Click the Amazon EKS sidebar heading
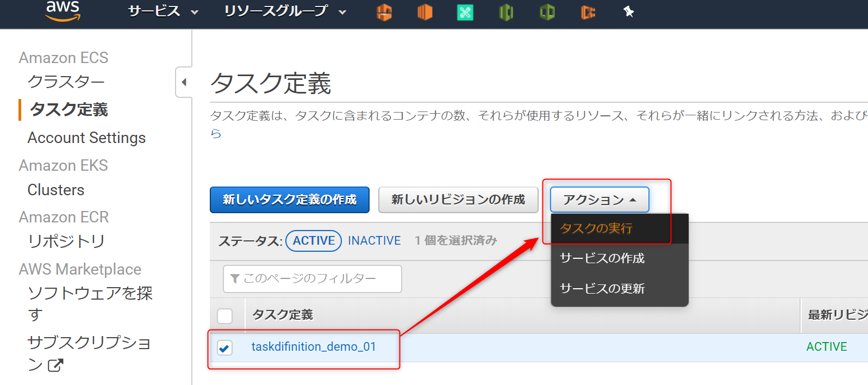The height and width of the screenshot is (385, 868). point(64,165)
